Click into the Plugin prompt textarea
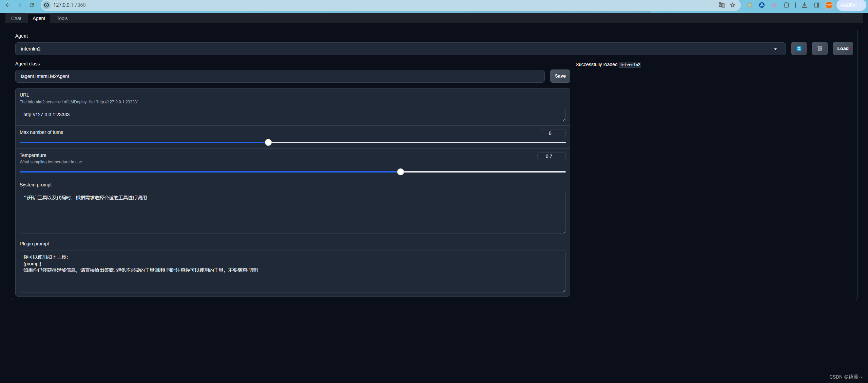868x383 pixels. point(292,271)
